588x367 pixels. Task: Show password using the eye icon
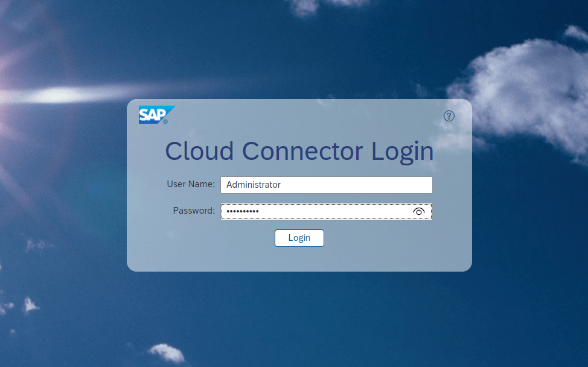click(x=419, y=211)
